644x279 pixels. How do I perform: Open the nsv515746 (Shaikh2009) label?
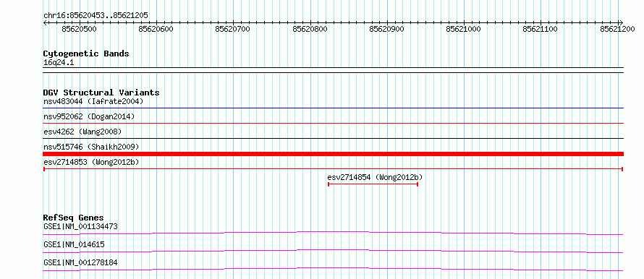(x=91, y=147)
